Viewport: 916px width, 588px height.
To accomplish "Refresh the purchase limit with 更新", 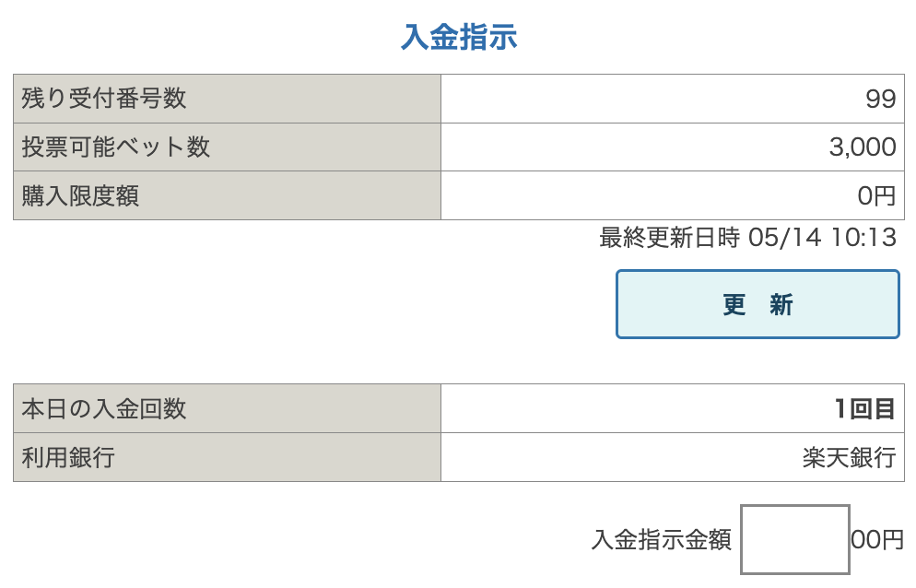I will pyautogui.click(x=757, y=304).
